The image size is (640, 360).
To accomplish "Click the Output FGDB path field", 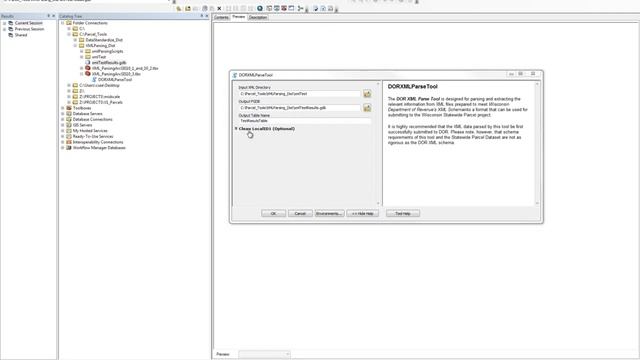I will (300, 108).
